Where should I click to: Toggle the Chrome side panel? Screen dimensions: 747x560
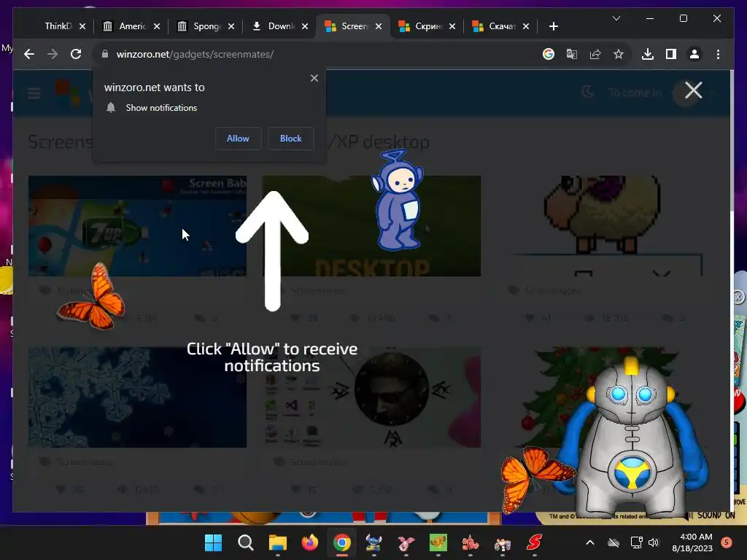pyautogui.click(x=671, y=54)
